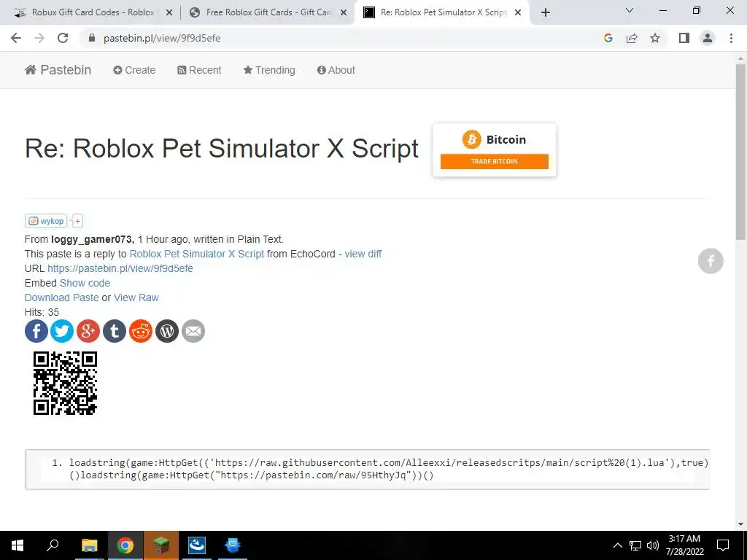The height and width of the screenshot is (560, 747).
Task: Share paste on WordPress icon
Action: (167, 331)
